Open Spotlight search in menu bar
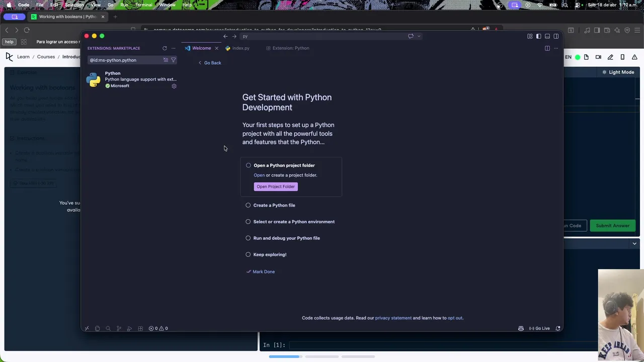 [x=565, y=5]
